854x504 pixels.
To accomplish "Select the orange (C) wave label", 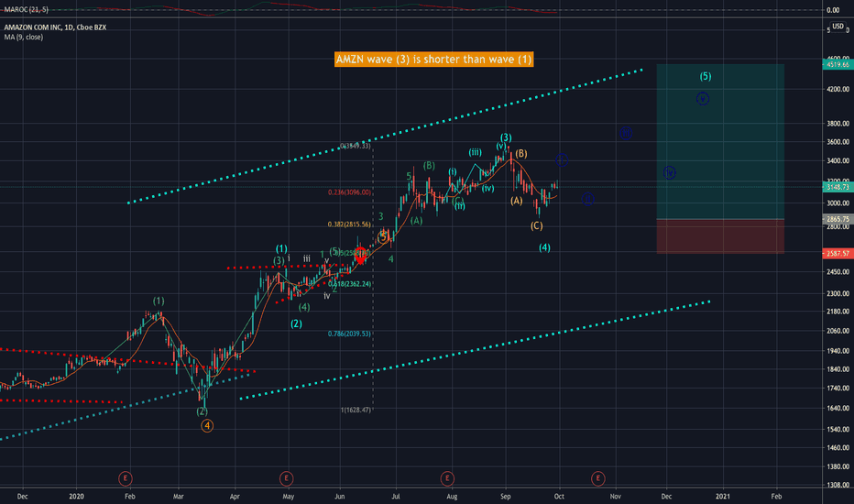I will pos(536,225).
